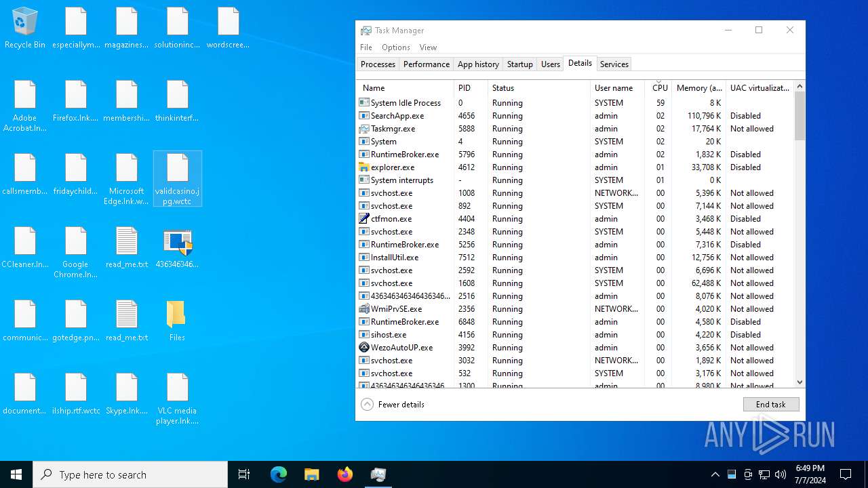Select the InstallUtil.exe process row
The image size is (868, 488).
tap(575, 258)
